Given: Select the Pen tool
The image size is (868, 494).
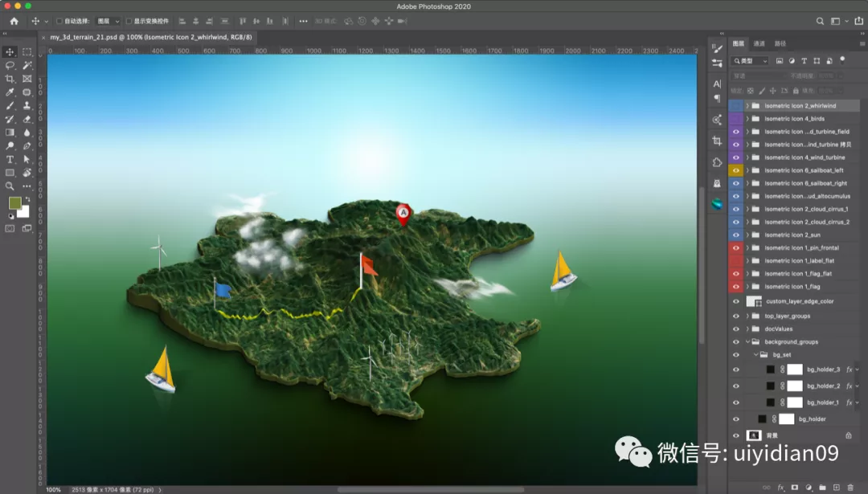Looking at the screenshot, I should (27, 145).
